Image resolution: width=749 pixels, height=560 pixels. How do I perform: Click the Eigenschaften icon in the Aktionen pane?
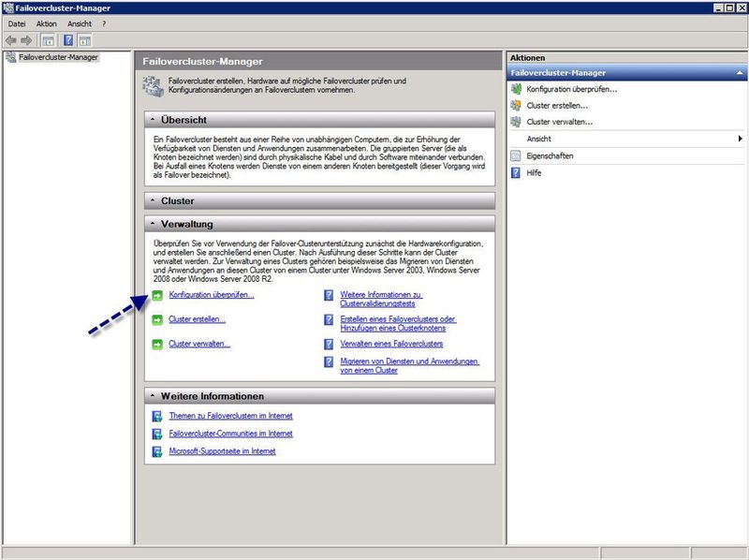(516, 155)
